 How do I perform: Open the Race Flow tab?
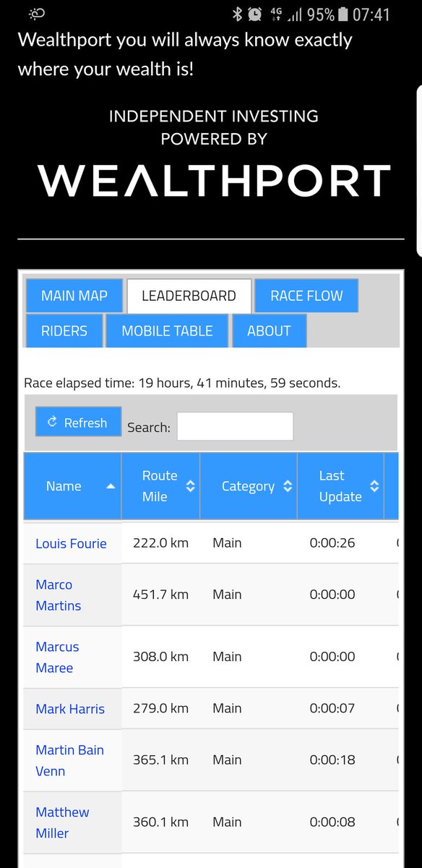[306, 296]
